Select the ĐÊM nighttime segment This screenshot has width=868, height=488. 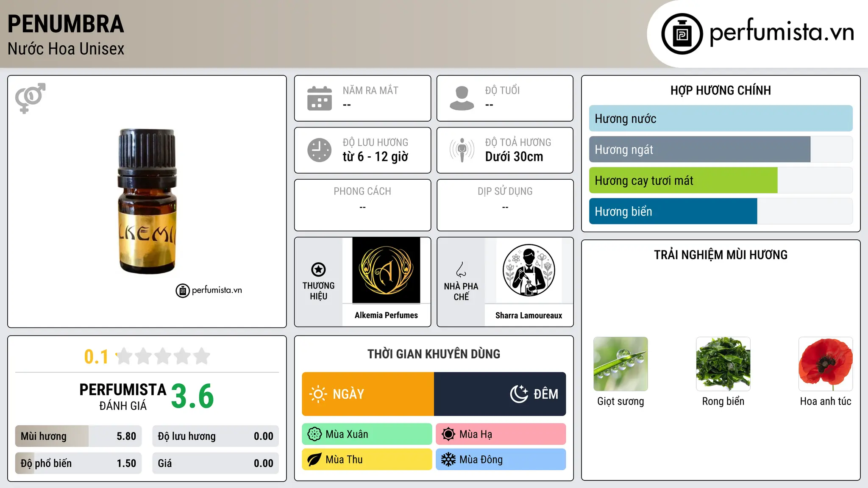pyautogui.click(x=500, y=394)
